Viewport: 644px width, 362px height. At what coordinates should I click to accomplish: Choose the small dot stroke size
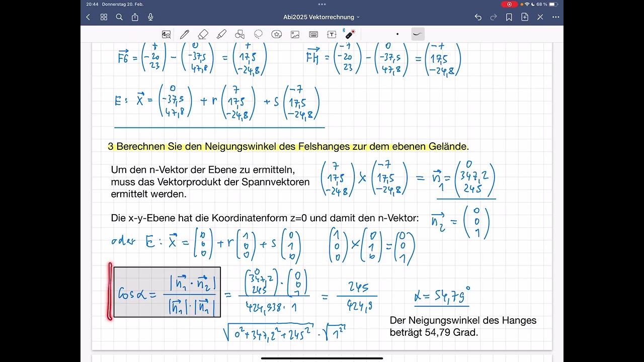pos(397,34)
